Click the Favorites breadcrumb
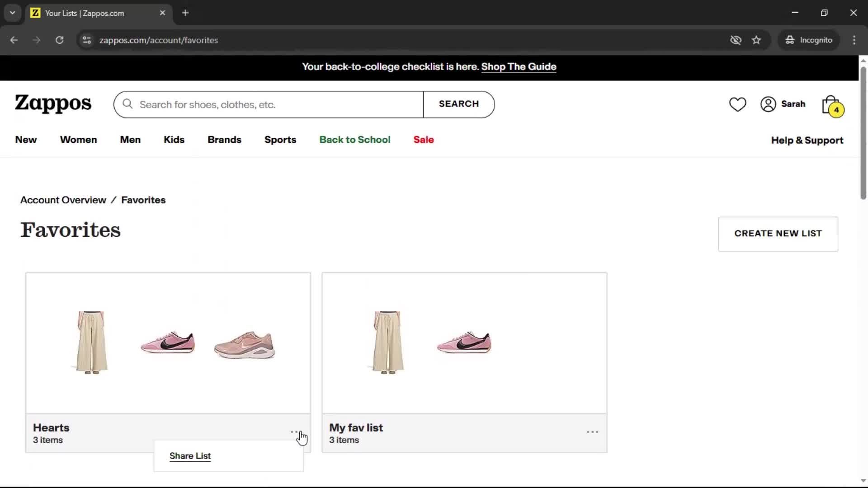This screenshot has height=488, width=868. pos(143,200)
